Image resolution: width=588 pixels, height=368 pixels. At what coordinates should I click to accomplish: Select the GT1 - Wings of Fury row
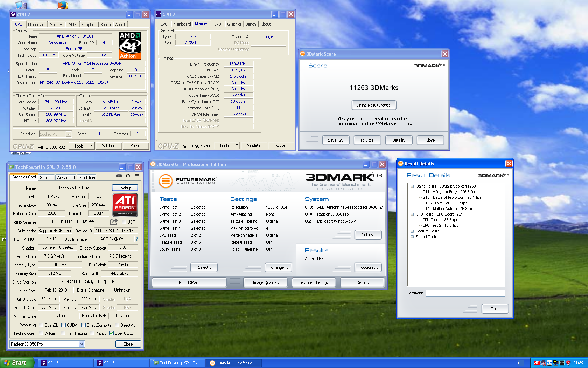449,192
